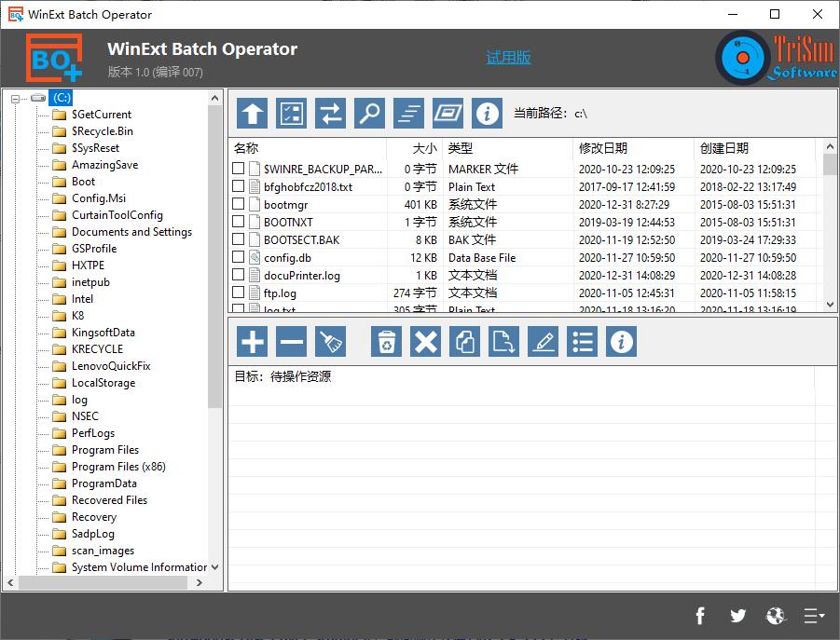Check the BOOTSECT.BAK checkbox
This screenshot has height=640, width=840.
tap(239, 238)
